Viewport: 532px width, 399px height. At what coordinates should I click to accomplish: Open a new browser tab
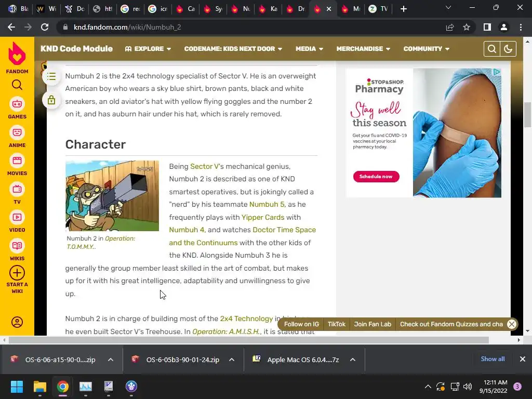[403, 9]
